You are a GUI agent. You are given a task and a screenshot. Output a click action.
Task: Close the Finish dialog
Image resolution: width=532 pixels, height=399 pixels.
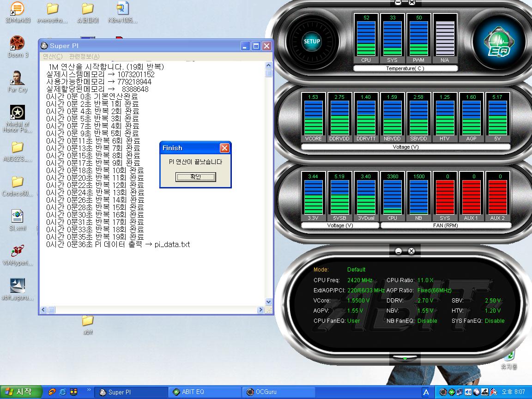pos(224,148)
